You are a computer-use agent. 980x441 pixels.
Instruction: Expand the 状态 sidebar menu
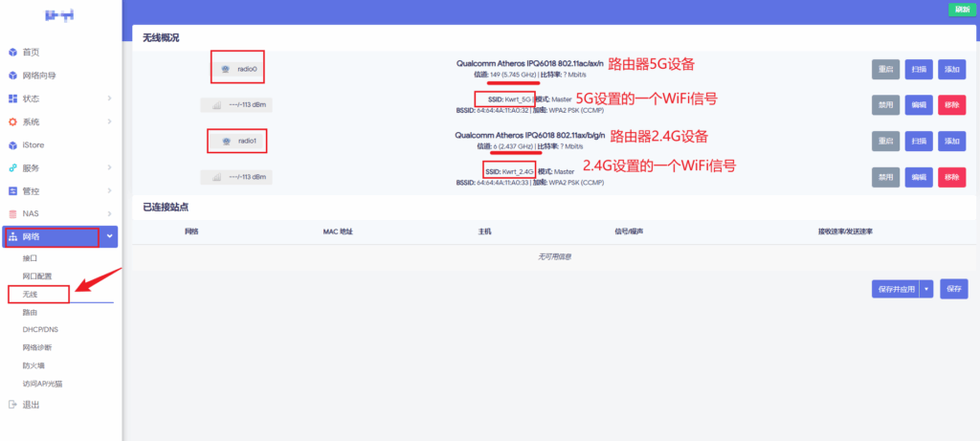tap(109, 99)
